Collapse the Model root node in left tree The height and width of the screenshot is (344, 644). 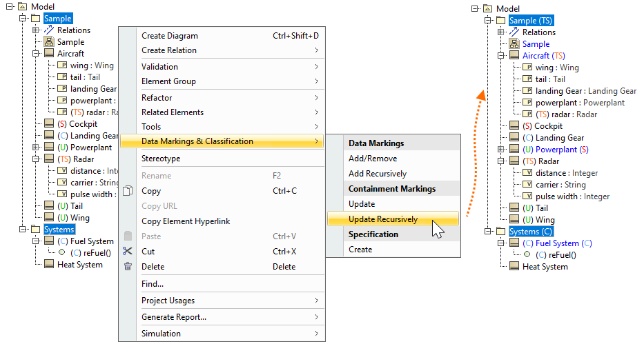tap(10, 7)
